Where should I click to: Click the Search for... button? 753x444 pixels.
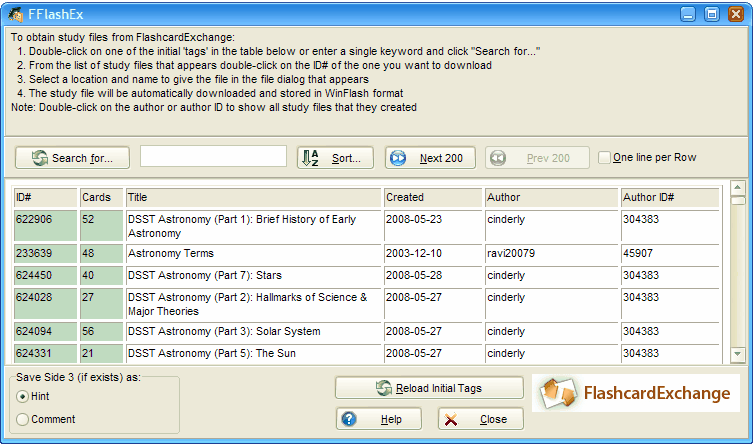pyautogui.click(x=73, y=158)
